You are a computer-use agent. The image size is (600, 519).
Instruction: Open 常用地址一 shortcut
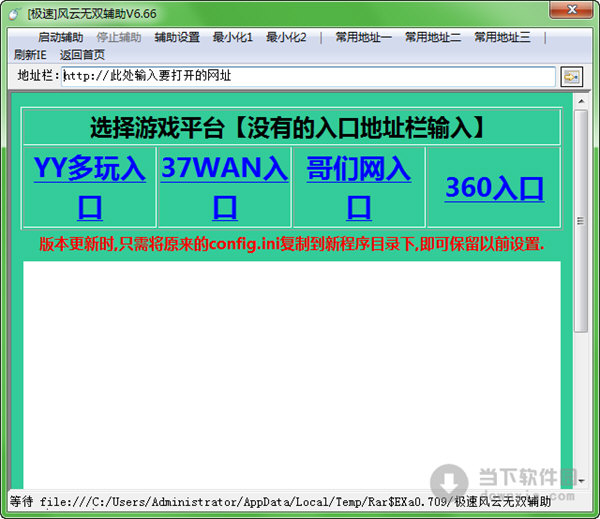coord(364,37)
